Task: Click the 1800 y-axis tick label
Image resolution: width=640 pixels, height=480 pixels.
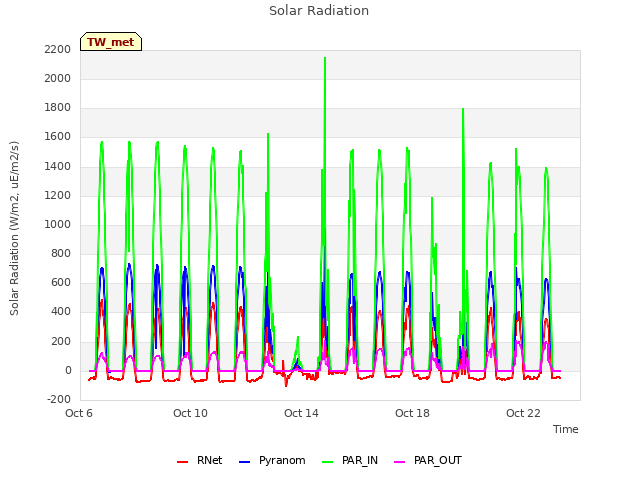Action: tap(58, 107)
